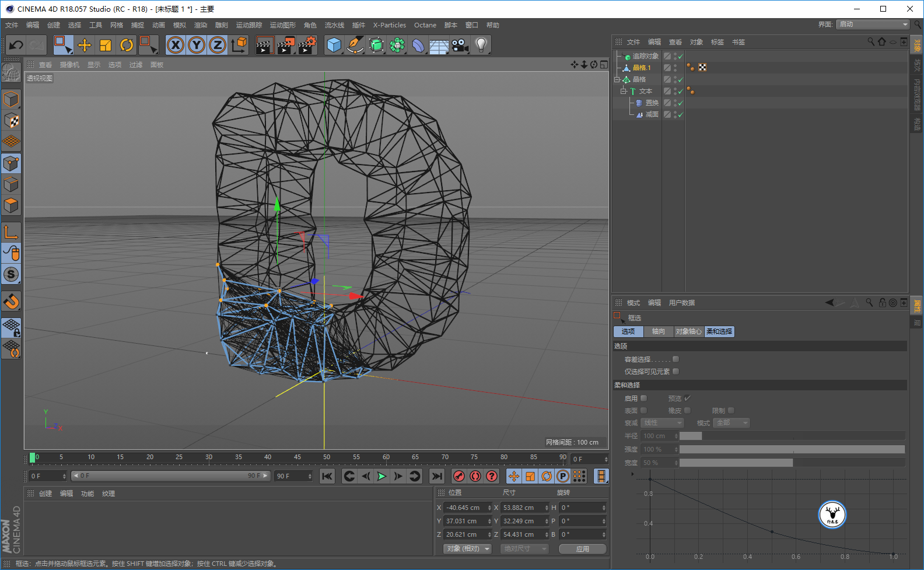Click the Undo arrow icon

point(16,45)
